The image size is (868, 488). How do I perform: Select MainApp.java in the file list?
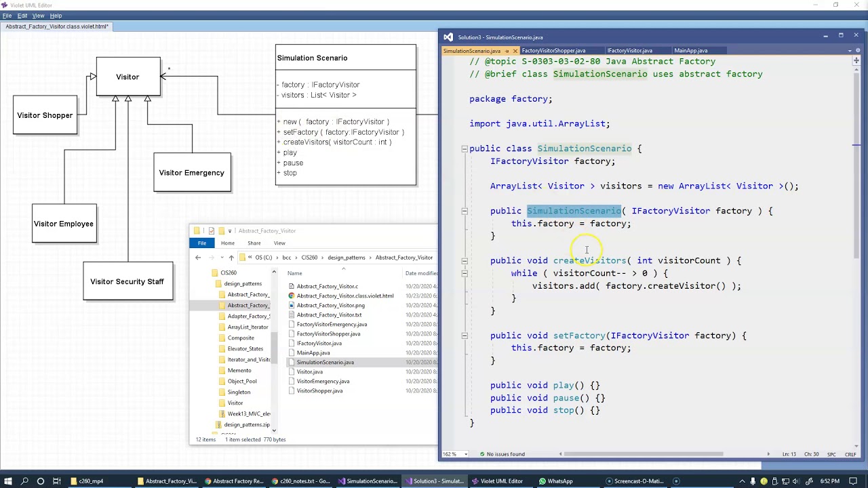tap(313, 353)
